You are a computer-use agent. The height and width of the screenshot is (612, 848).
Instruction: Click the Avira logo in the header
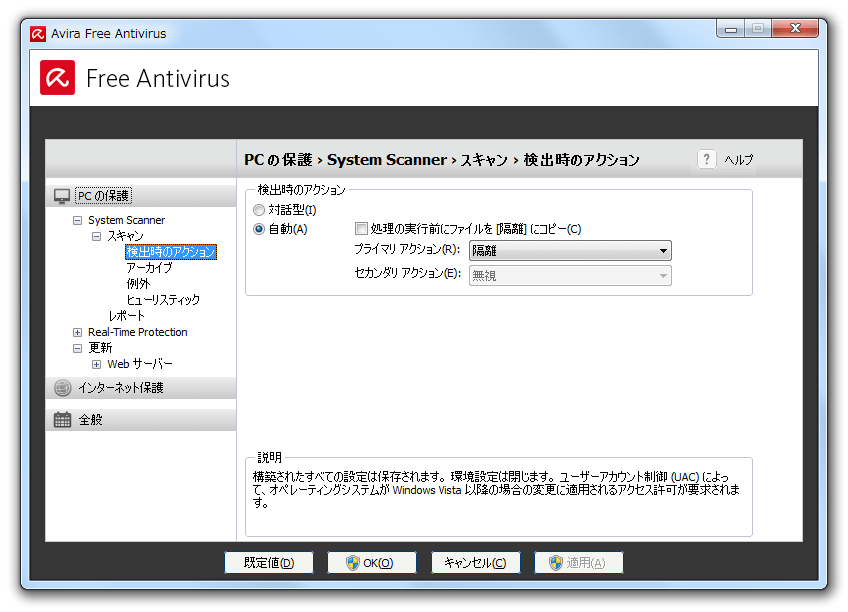click(57, 78)
